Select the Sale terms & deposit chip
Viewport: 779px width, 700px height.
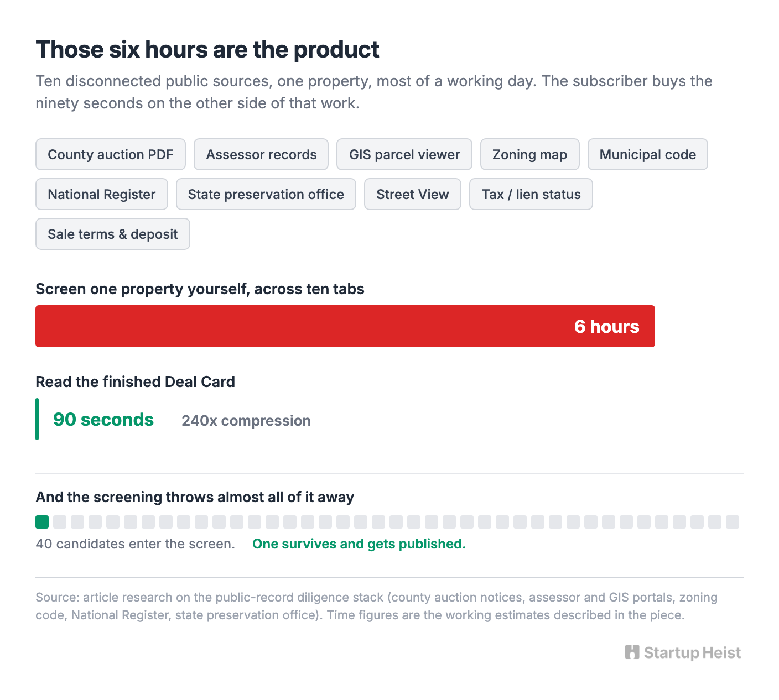113,234
